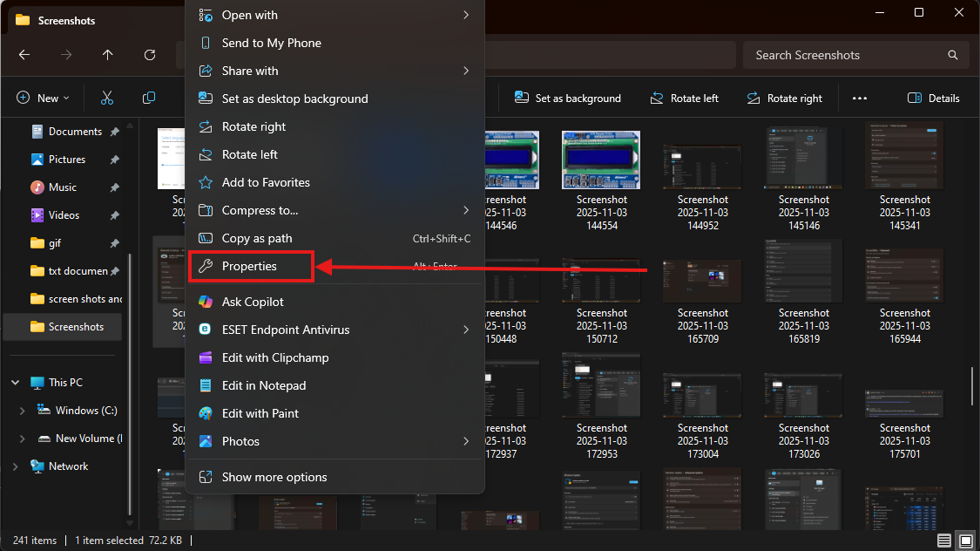Expand the Network tree node
The height and width of the screenshot is (551, 980).
[16, 466]
